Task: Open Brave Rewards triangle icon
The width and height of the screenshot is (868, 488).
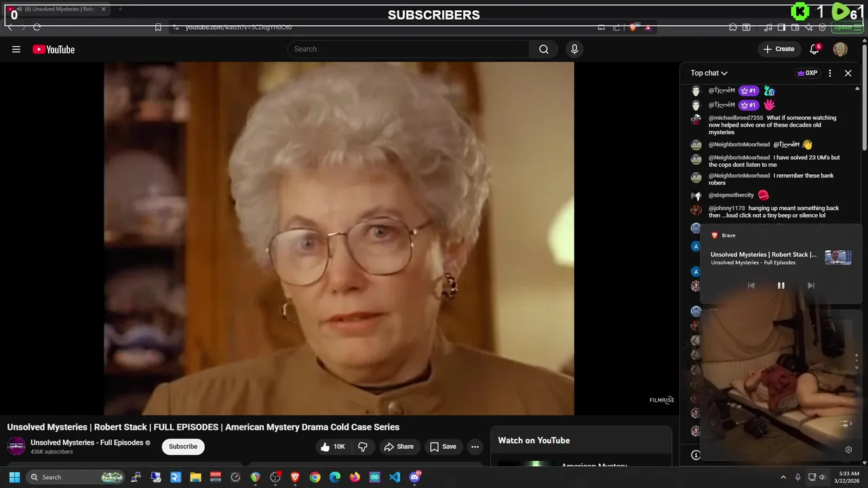Action: click(x=648, y=27)
